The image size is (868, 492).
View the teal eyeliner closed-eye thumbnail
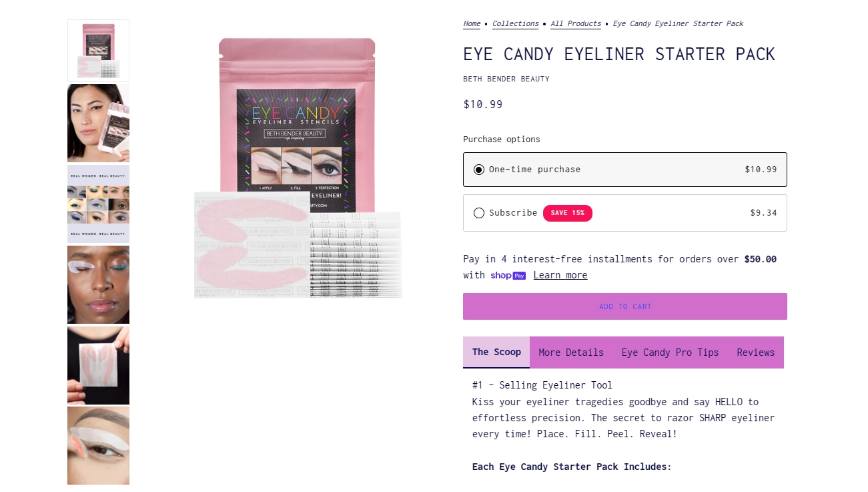point(98,284)
